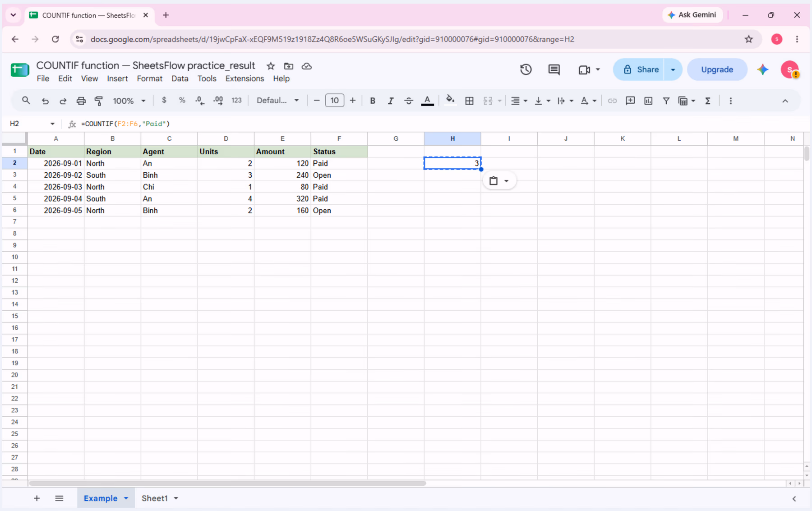The height and width of the screenshot is (511, 812).
Task: Hide the menus with collapse arrow
Action: point(785,101)
